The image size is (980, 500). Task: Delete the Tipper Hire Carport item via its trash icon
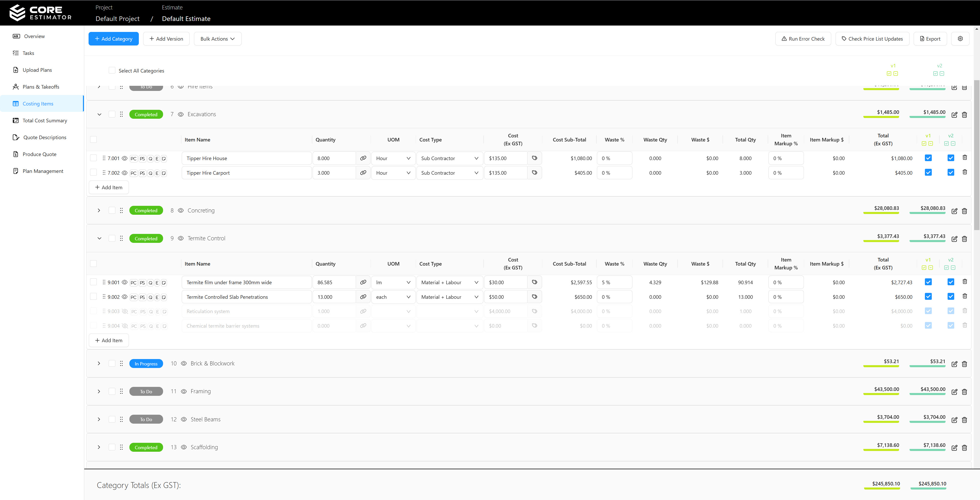964,172
